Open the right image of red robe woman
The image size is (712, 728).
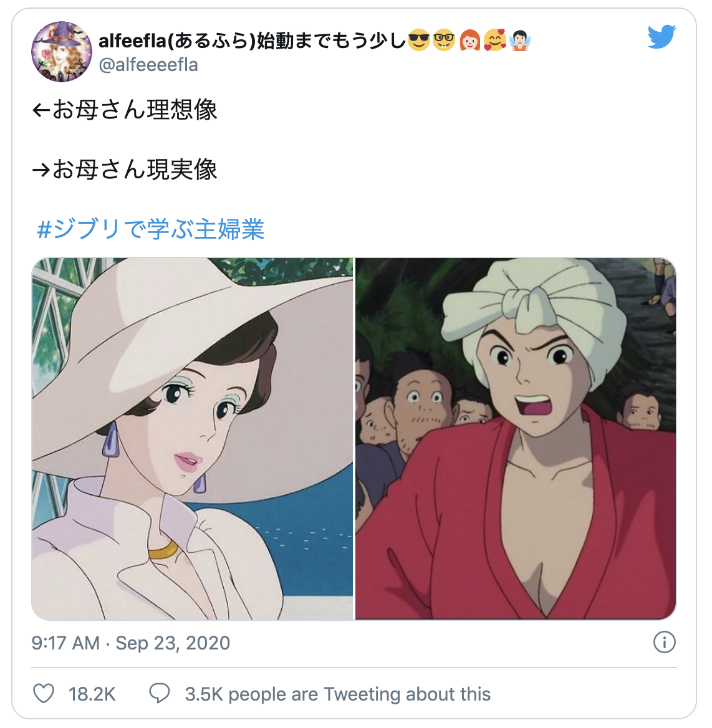point(516,439)
